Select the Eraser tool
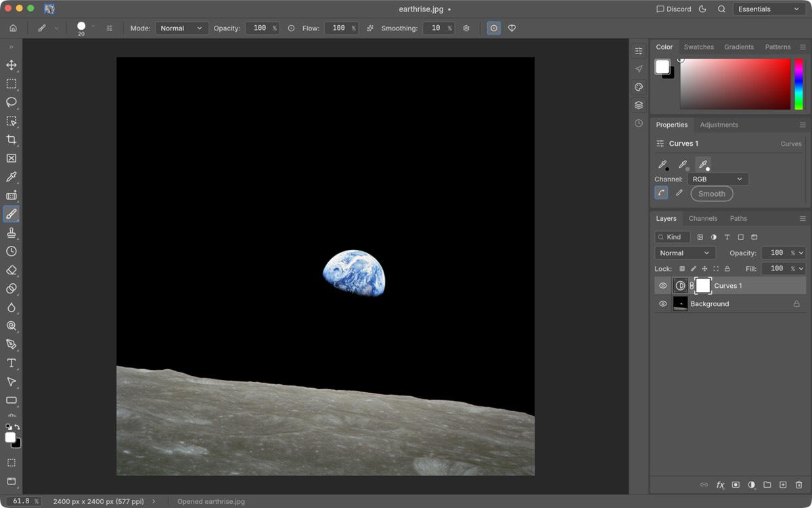The image size is (812, 508). point(12,270)
